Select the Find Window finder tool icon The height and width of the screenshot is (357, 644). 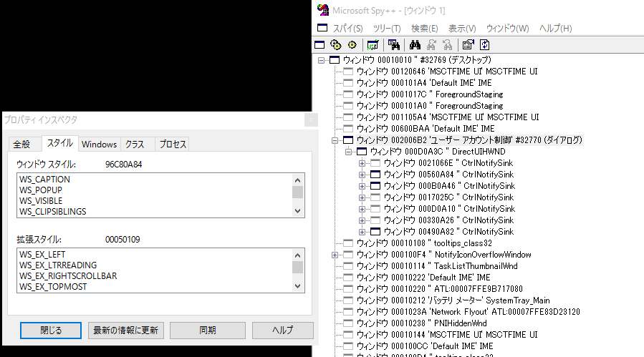393,45
